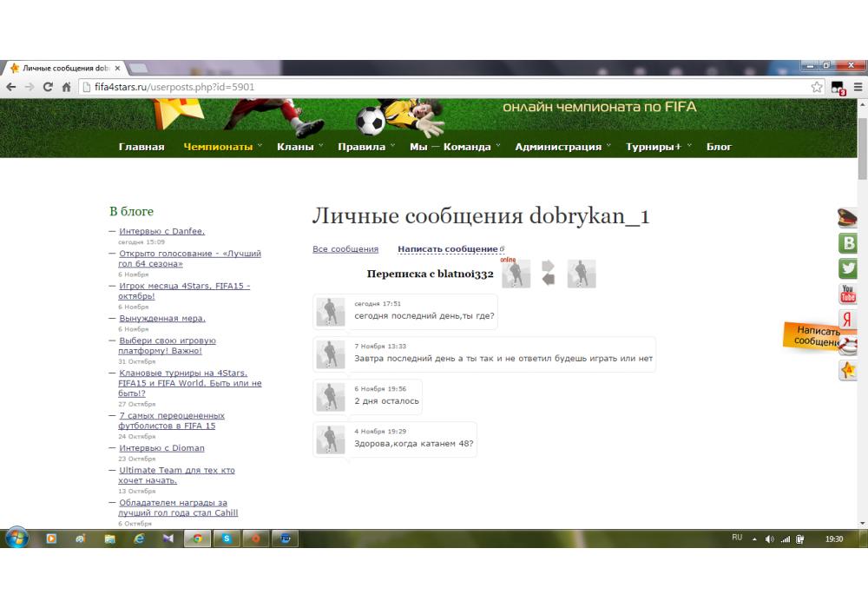The width and height of the screenshot is (868, 608).
Task: Bookmark this page with star icon
Action: (817, 87)
